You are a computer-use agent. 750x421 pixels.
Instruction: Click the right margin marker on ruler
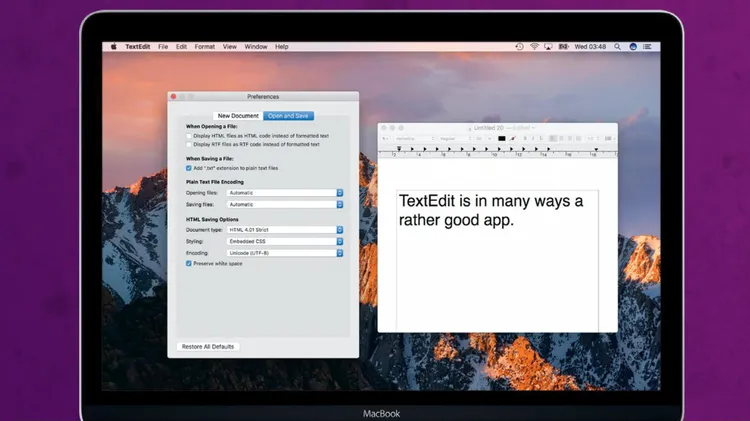point(596,150)
